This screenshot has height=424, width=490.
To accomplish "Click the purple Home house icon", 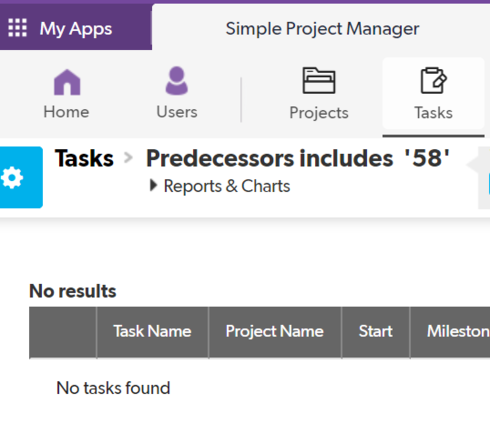I will 67,82.
